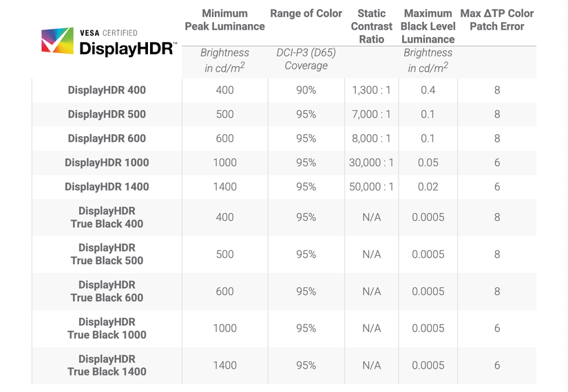Click the DisplayHDR 600 row label
This screenshot has height=392, width=568.
coord(107,138)
